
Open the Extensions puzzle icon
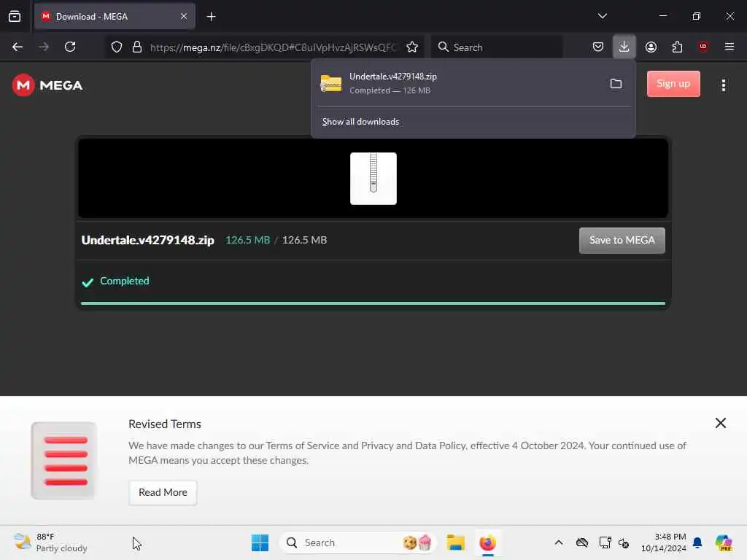click(x=677, y=47)
